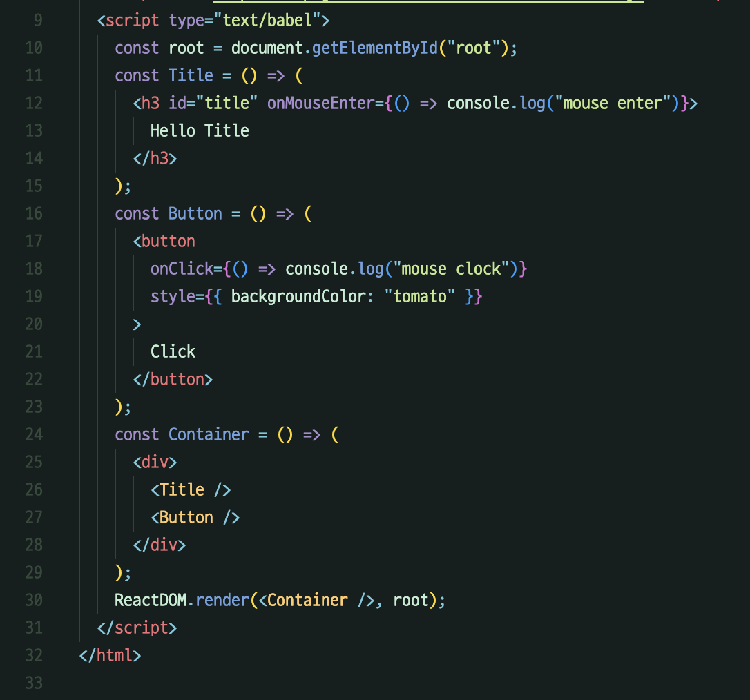The width and height of the screenshot is (750, 700).
Task: Click the closing h3 tag
Action: coord(155,159)
